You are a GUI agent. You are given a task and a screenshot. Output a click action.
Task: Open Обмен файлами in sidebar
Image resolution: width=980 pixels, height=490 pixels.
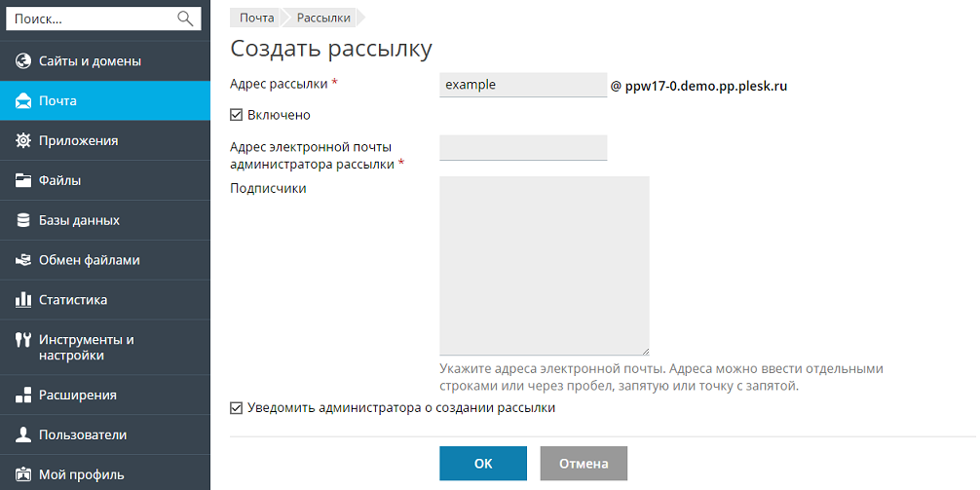click(89, 260)
